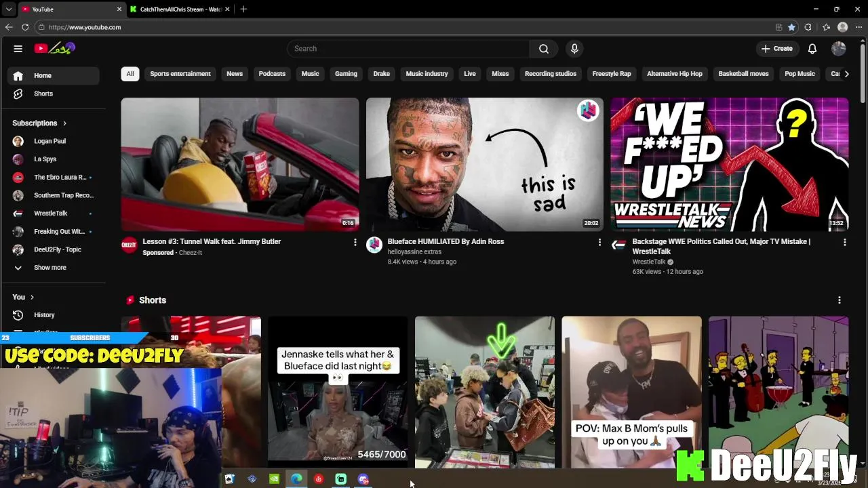
Task: Open the notifications bell
Action: coord(812,49)
